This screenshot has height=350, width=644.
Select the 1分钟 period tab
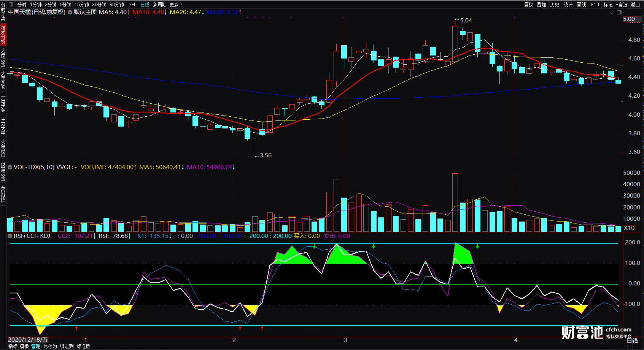point(36,5)
